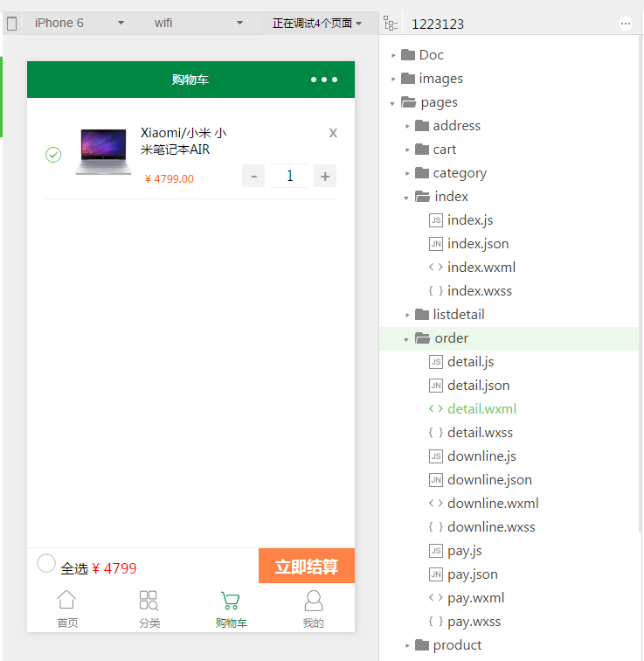644x661 pixels.
Task: Click the product folder icon
Action: (421, 644)
